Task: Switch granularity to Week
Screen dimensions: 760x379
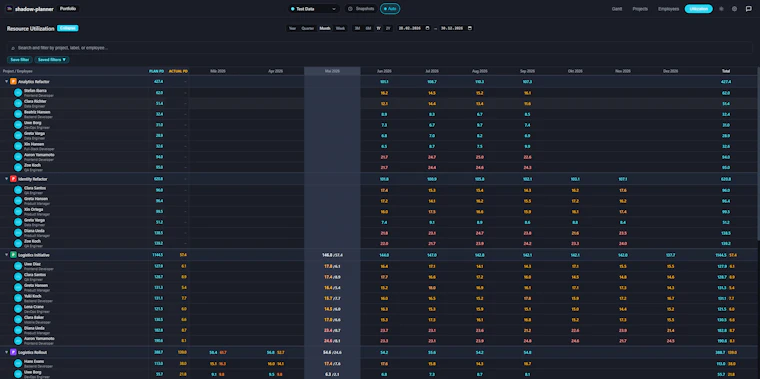Action: click(x=340, y=28)
